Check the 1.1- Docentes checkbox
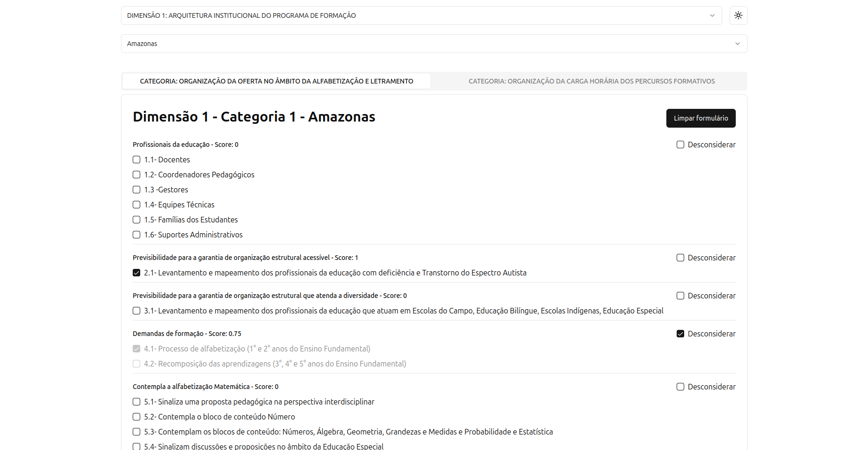 click(136, 160)
